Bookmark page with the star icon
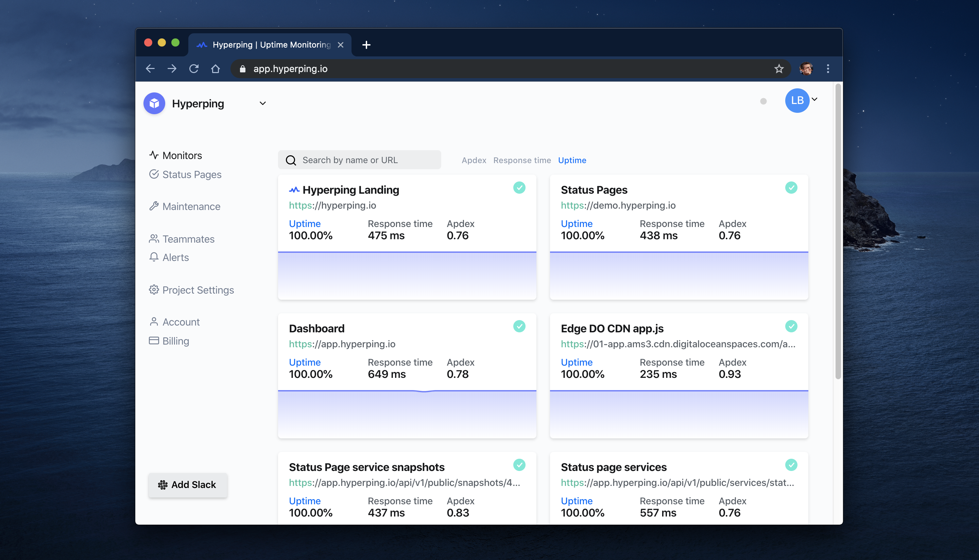Viewport: 979px width, 560px height. [x=778, y=69]
